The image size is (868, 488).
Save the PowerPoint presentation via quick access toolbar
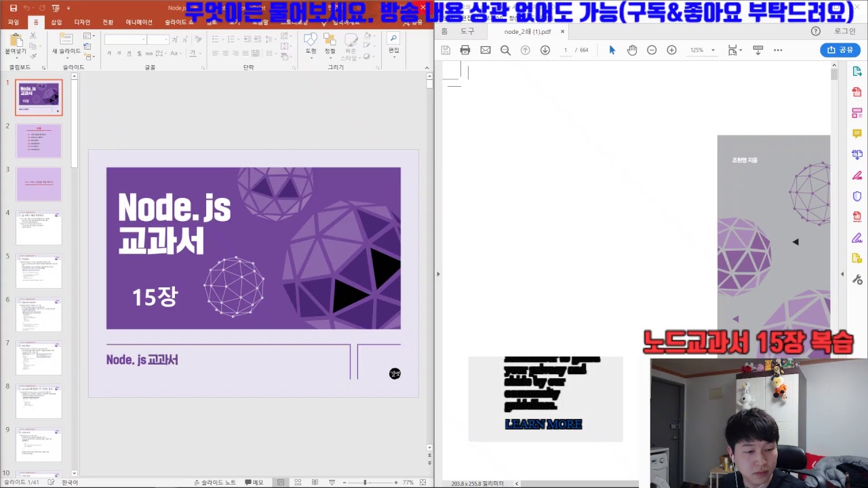(x=13, y=8)
